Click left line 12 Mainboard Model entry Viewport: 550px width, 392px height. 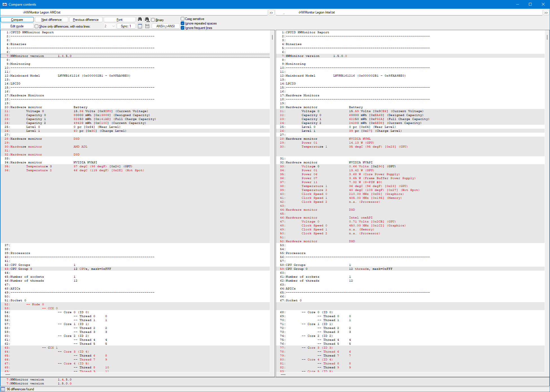point(135,75)
